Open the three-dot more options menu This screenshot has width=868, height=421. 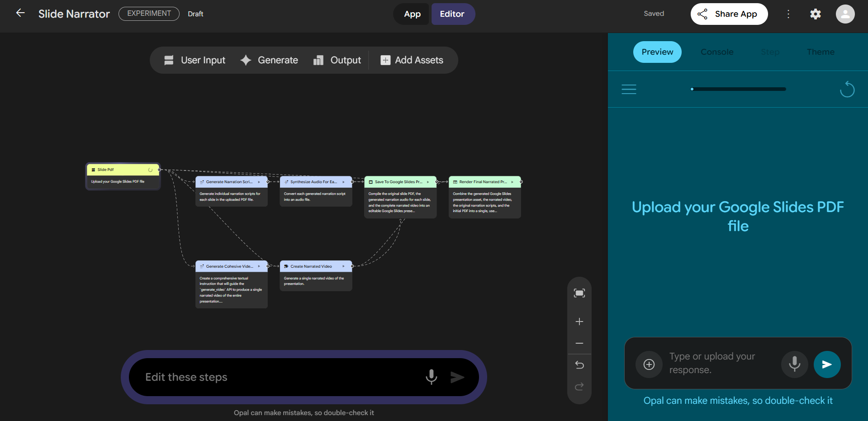click(788, 14)
